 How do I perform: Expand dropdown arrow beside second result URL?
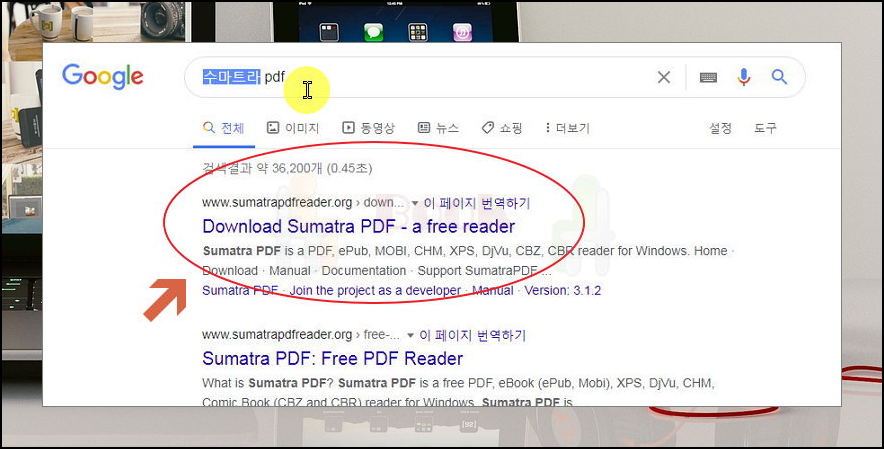pos(410,336)
